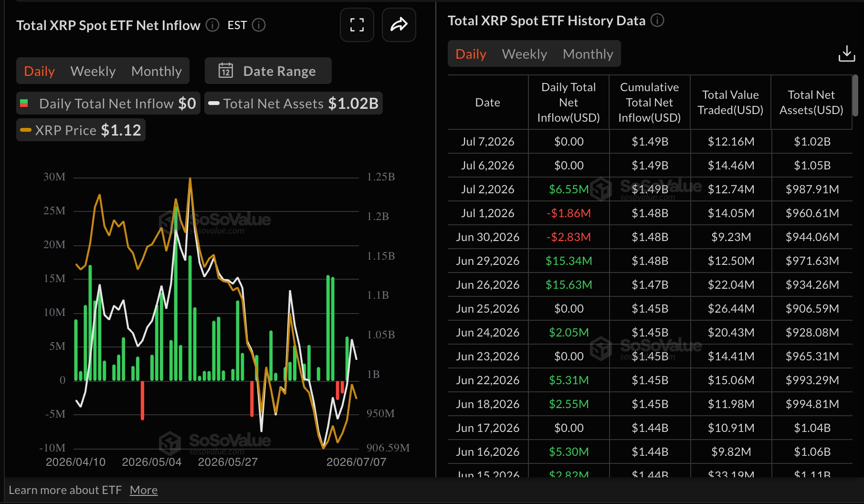The height and width of the screenshot is (504, 864).
Task: Switch history table to Weekly
Action: pyautogui.click(x=525, y=54)
